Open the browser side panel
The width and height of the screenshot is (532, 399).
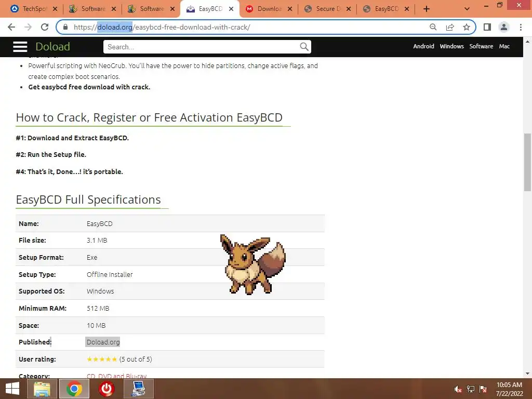coord(487,27)
